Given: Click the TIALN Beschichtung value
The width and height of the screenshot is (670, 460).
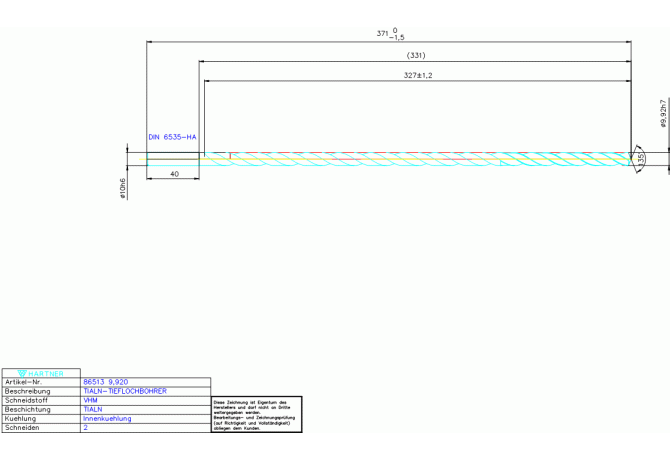Looking at the screenshot, I should (x=93, y=409).
